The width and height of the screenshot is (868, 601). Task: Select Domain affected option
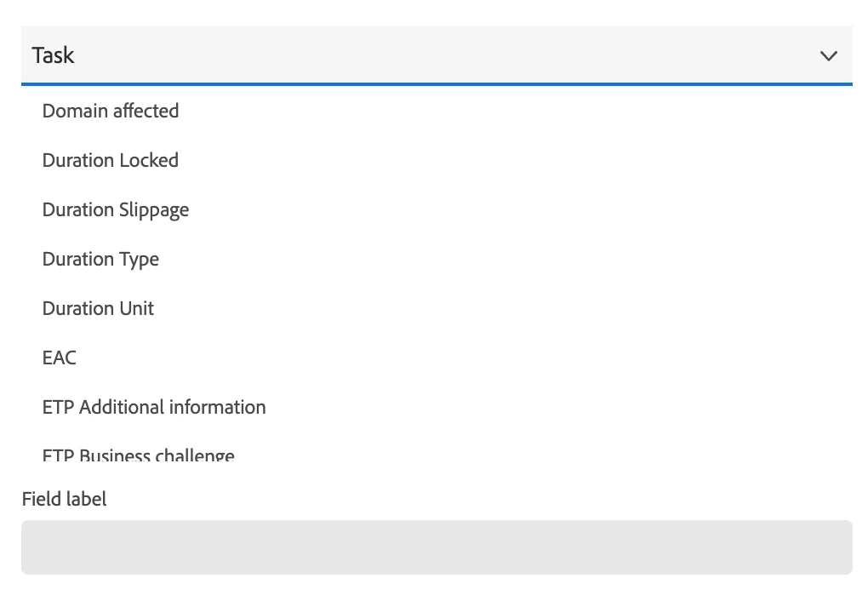pyautogui.click(x=437, y=111)
